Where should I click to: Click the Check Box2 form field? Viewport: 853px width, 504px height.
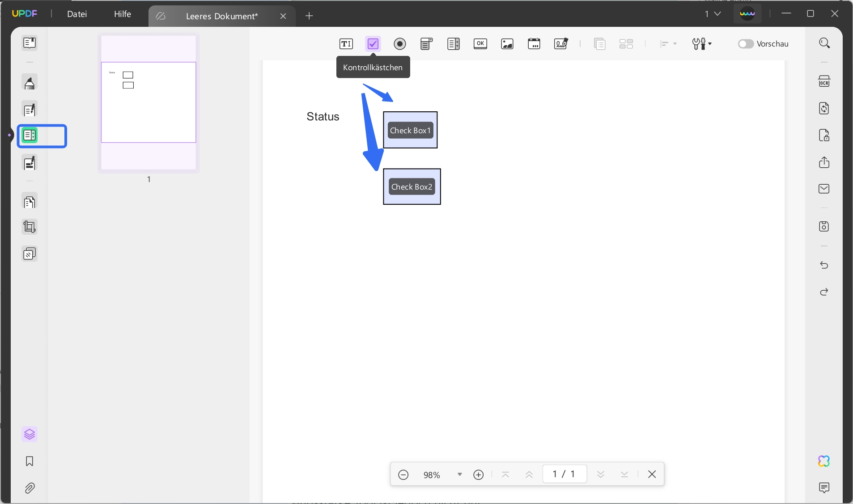(412, 186)
